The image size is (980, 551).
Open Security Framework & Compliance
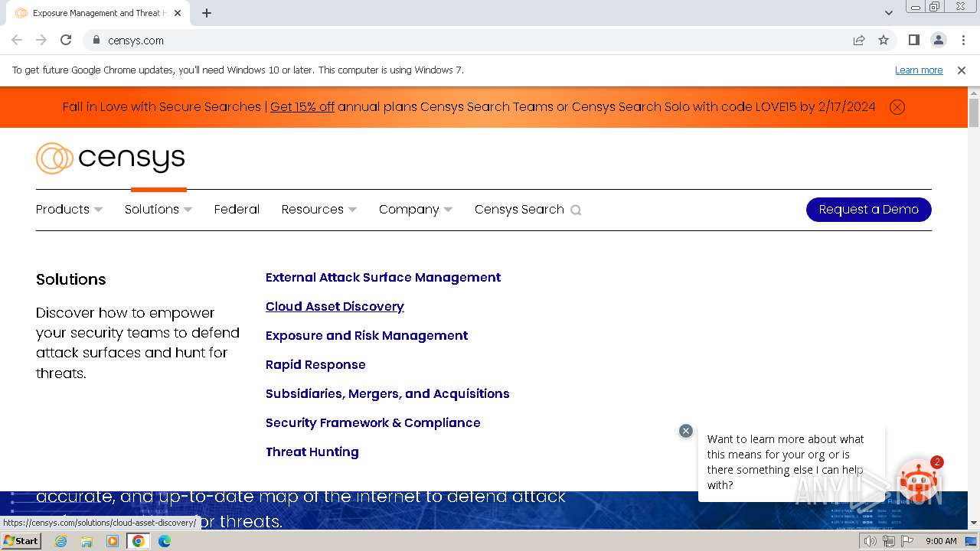pos(373,422)
